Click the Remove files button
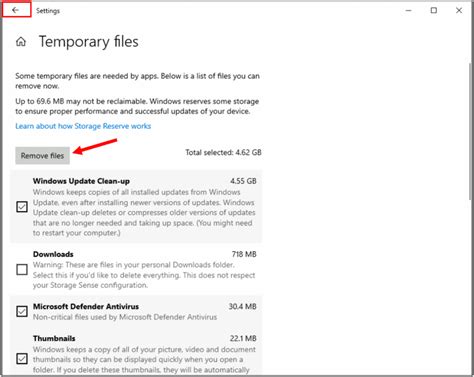Image resolution: width=474 pixels, height=377 pixels. [42, 156]
